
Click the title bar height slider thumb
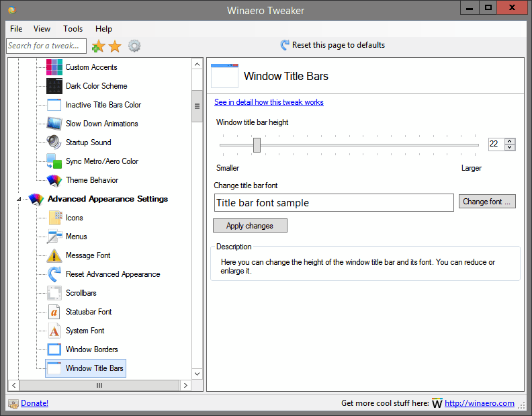[257, 145]
